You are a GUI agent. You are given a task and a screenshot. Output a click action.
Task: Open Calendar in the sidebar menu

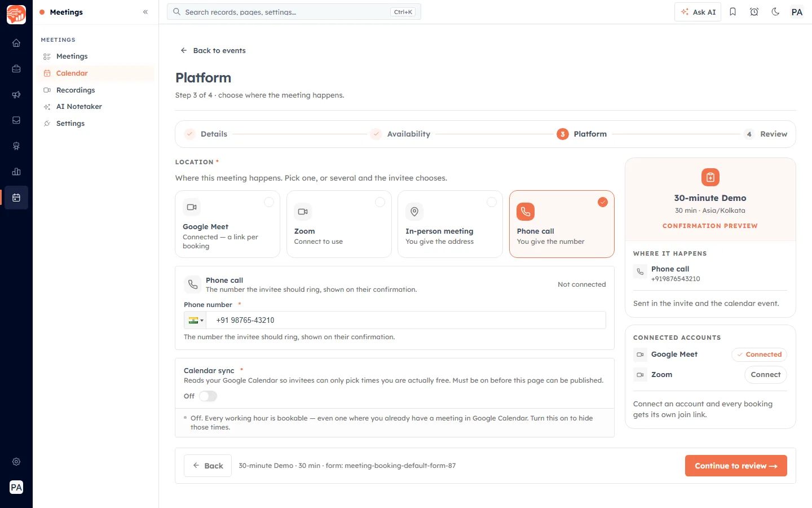pyautogui.click(x=95, y=73)
